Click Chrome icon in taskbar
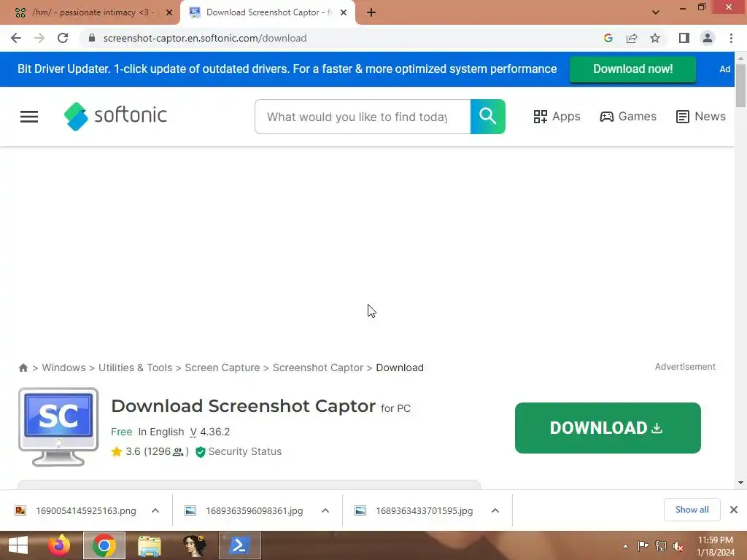747x560 pixels. (x=104, y=545)
